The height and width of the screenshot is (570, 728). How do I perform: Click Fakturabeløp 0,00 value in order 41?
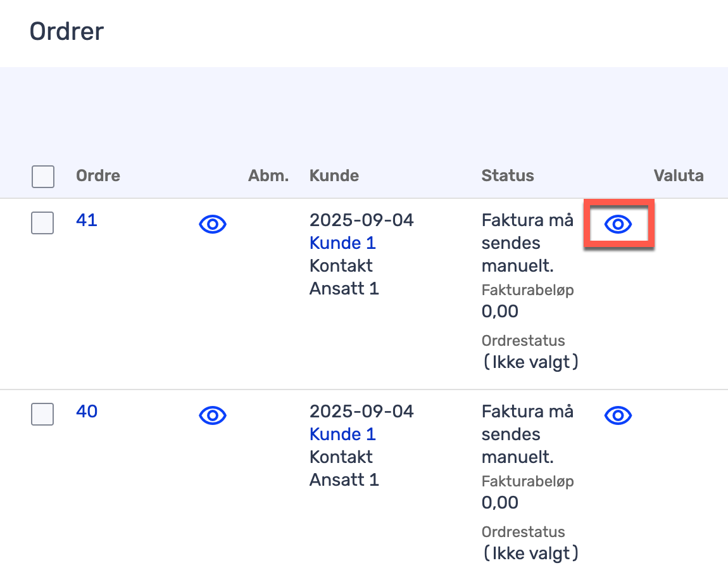pyautogui.click(x=500, y=312)
